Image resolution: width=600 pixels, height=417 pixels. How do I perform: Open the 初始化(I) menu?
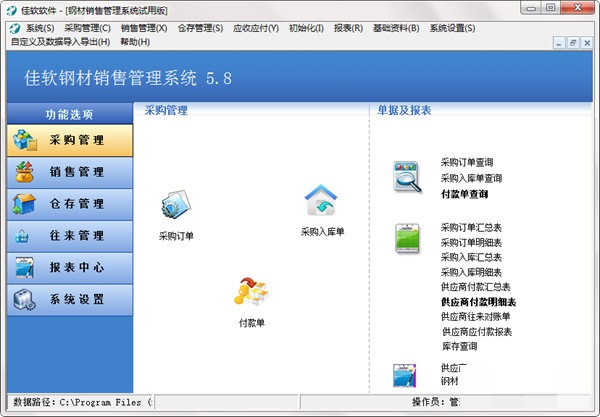pyautogui.click(x=306, y=28)
